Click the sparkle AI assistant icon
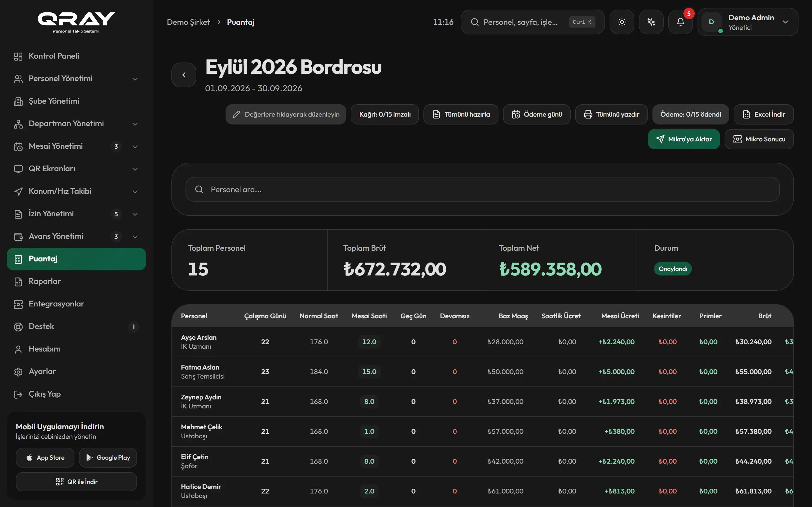Image resolution: width=812 pixels, height=507 pixels. 651,22
